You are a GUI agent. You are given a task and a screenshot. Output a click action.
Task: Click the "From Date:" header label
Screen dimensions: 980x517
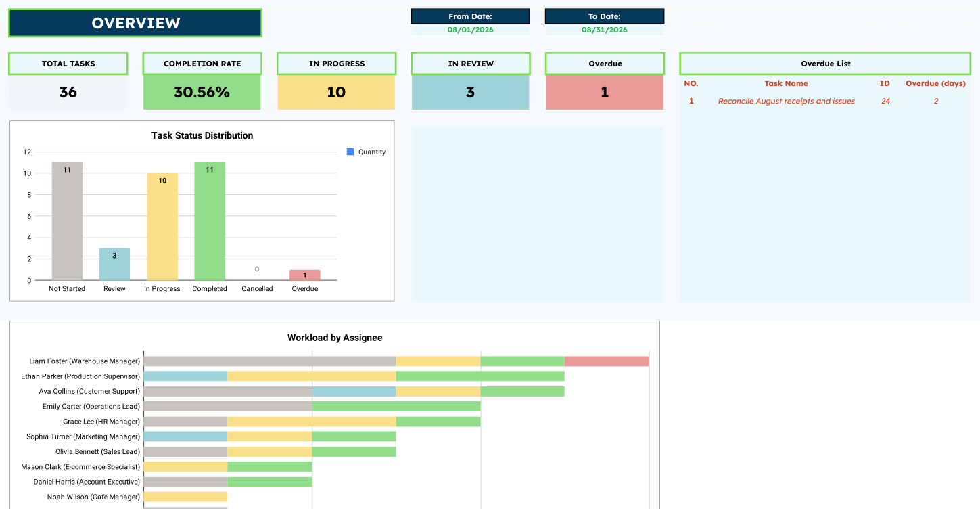pyautogui.click(x=470, y=16)
